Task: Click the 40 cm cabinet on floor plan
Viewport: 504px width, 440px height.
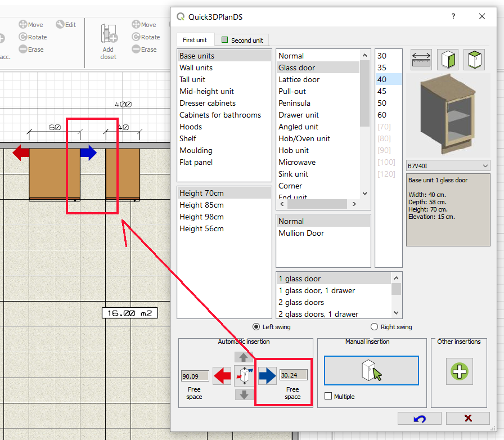Action: pos(123,174)
